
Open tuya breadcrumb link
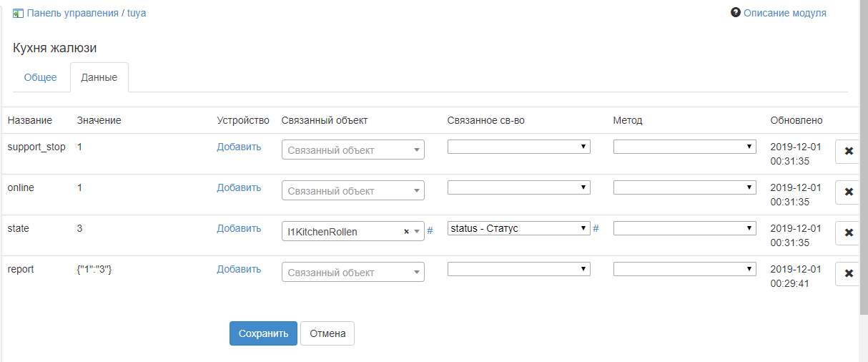point(137,13)
